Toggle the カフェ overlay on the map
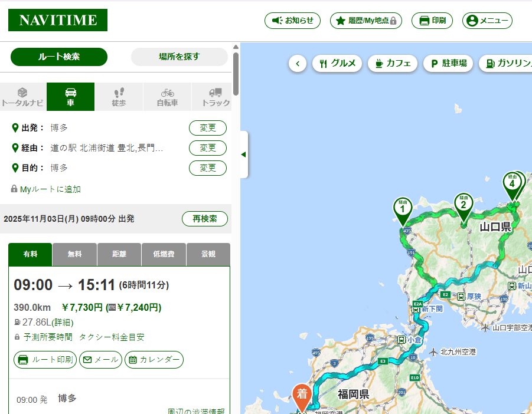This screenshot has width=532, height=414. pos(392,63)
